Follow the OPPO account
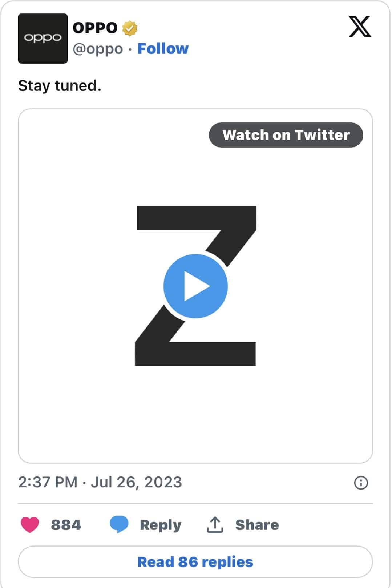The width and height of the screenshot is (392, 588). pyautogui.click(x=163, y=49)
